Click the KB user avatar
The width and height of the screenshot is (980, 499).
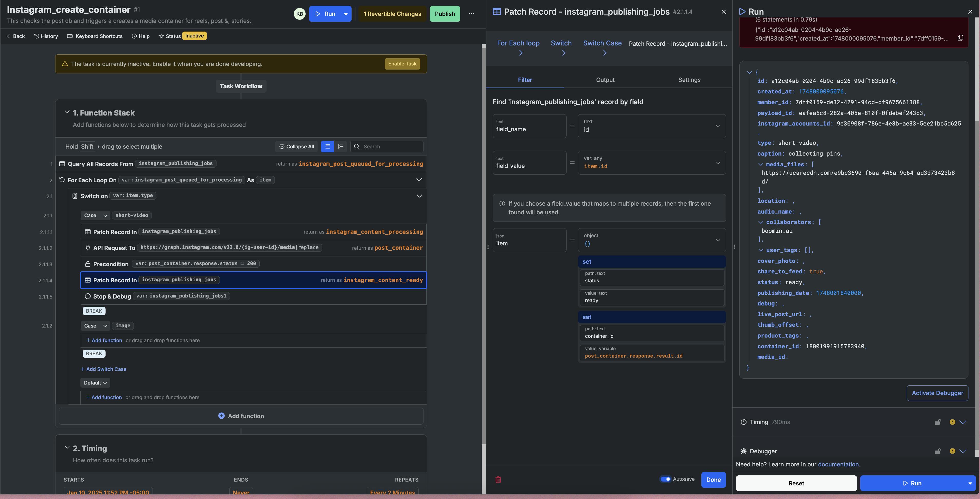tap(299, 14)
